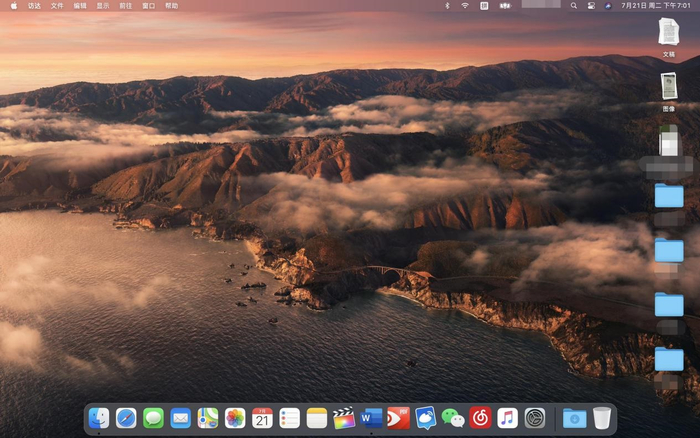700x438 pixels.
Task: Open System Preferences from the Dock
Action: click(535, 418)
